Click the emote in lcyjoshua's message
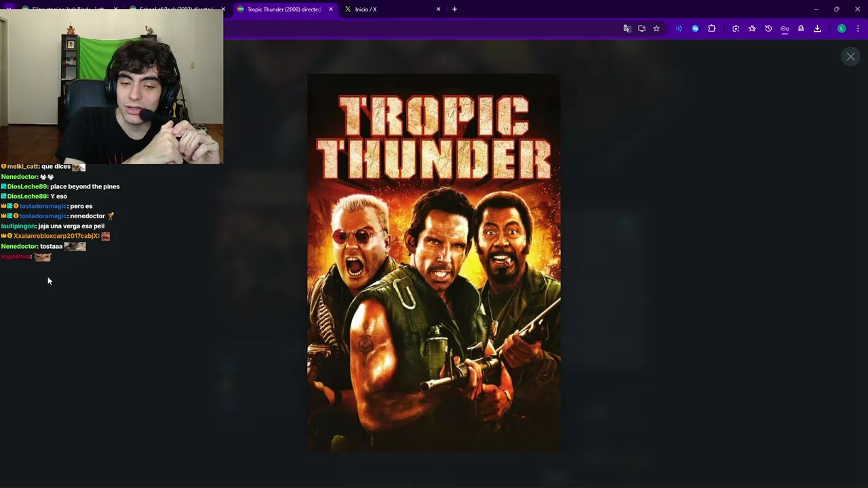Image resolution: width=868 pixels, height=488 pixels. pyautogui.click(x=43, y=257)
